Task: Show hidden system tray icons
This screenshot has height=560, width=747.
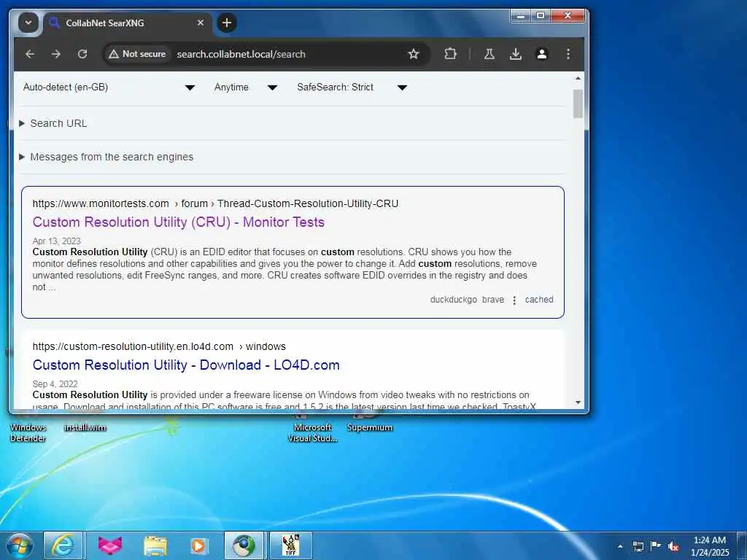Action: (620, 546)
